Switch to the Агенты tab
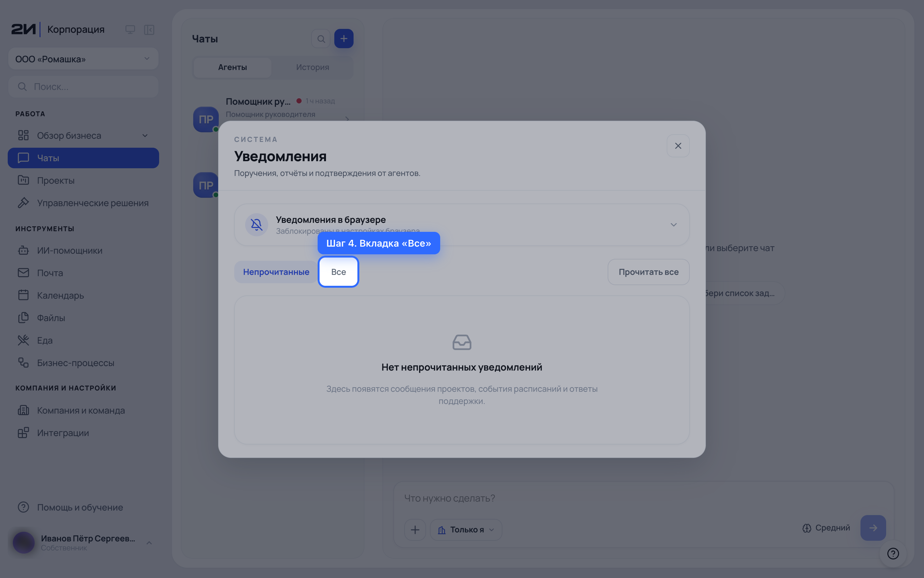 (233, 67)
